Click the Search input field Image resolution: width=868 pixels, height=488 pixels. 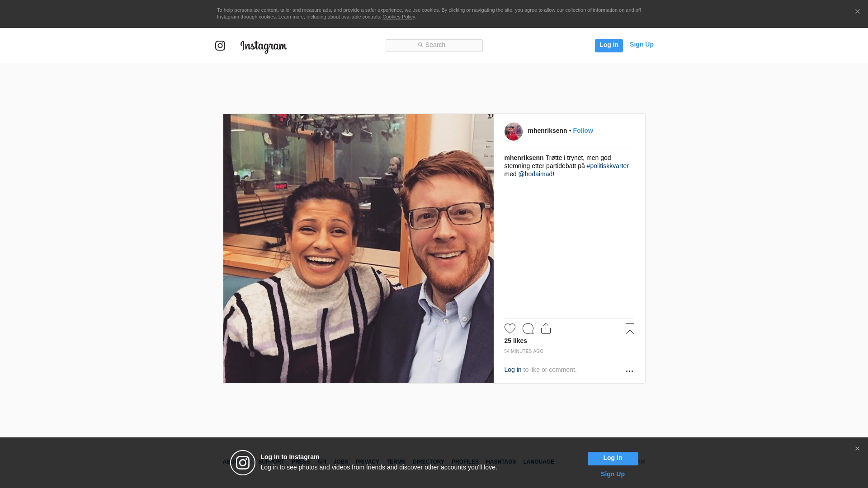(x=434, y=45)
